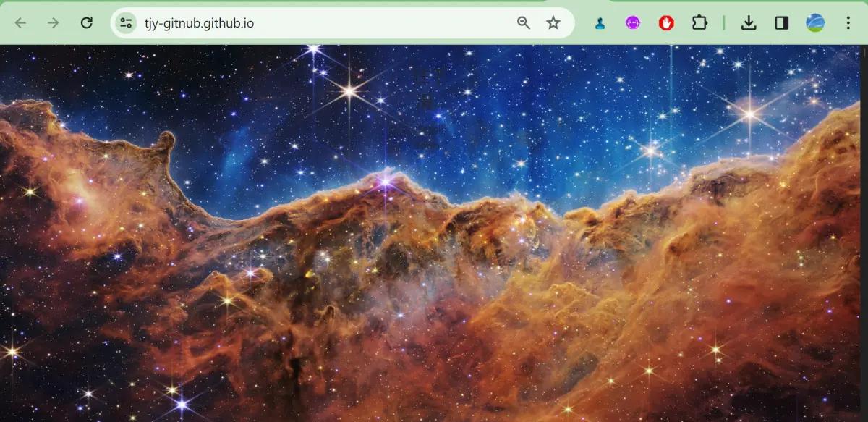Screen dimensions: 868x422
Task: Open the red stop-hand blocker extension
Action: tap(666, 23)
